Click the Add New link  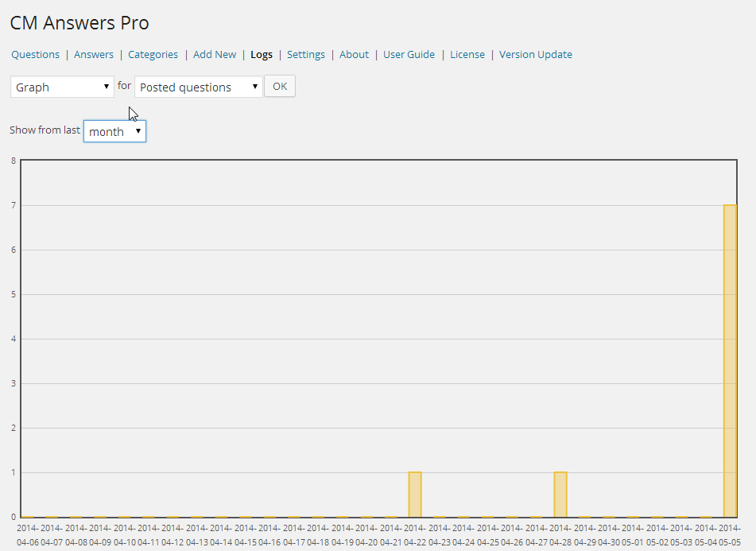click(215, 55)
